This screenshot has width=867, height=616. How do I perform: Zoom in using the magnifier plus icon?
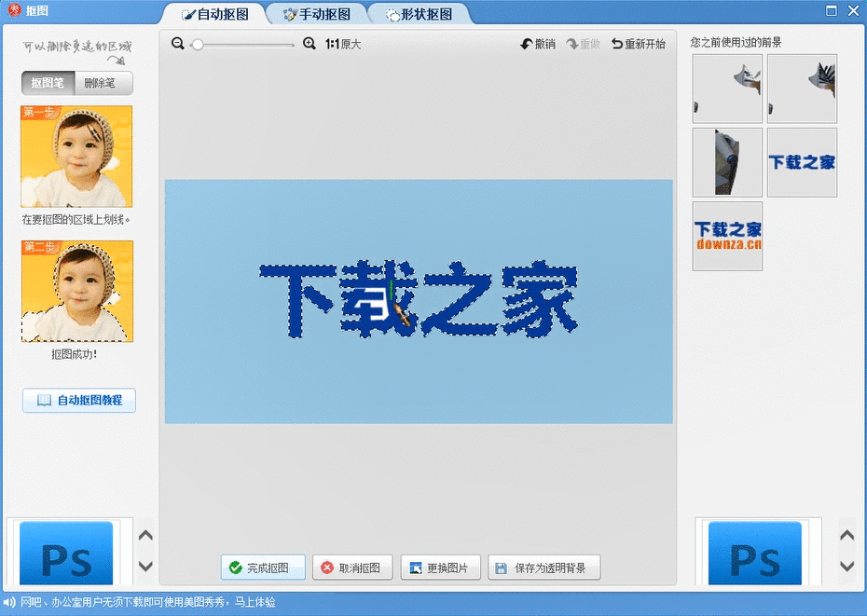309,43
